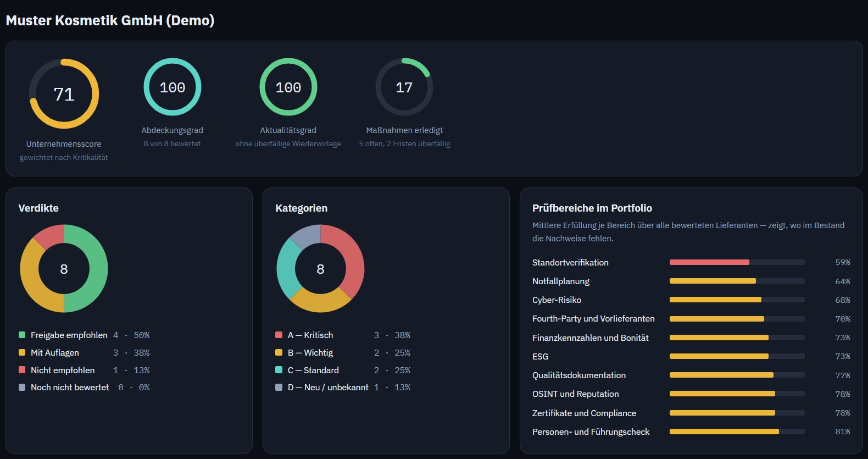Click the 50% value next to Freigabe empfohlen
Viewport: 868px width, 459px height.
142,335
